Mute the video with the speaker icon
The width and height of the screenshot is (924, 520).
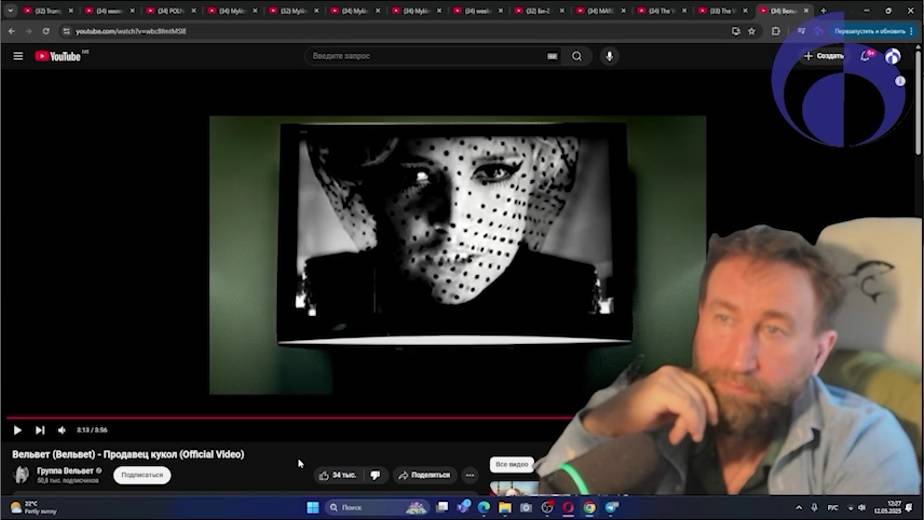[x=62, y=430]
